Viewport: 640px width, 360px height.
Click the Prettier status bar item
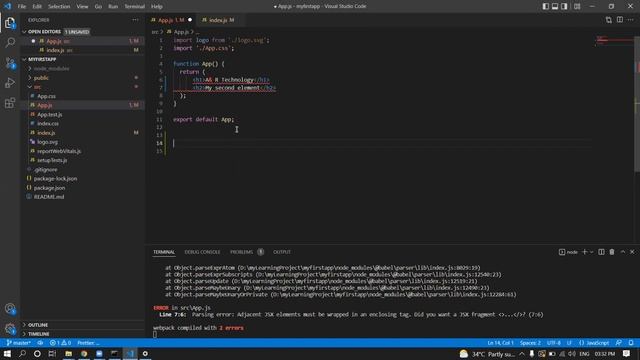88,343
